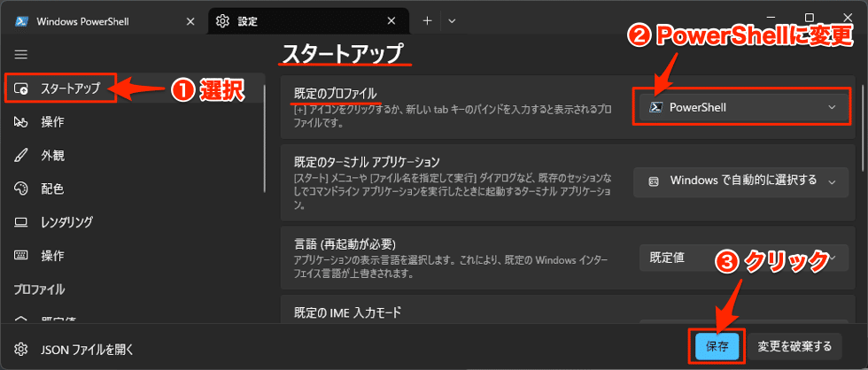Close the 設定 tab

pyautogui.click(x=391, y=21)
